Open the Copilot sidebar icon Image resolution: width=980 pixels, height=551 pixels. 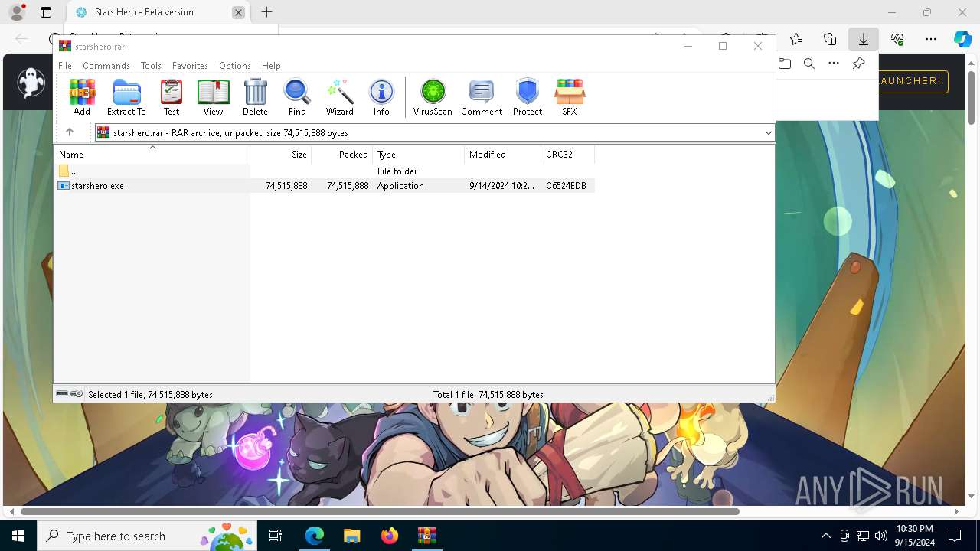(963, 39)
